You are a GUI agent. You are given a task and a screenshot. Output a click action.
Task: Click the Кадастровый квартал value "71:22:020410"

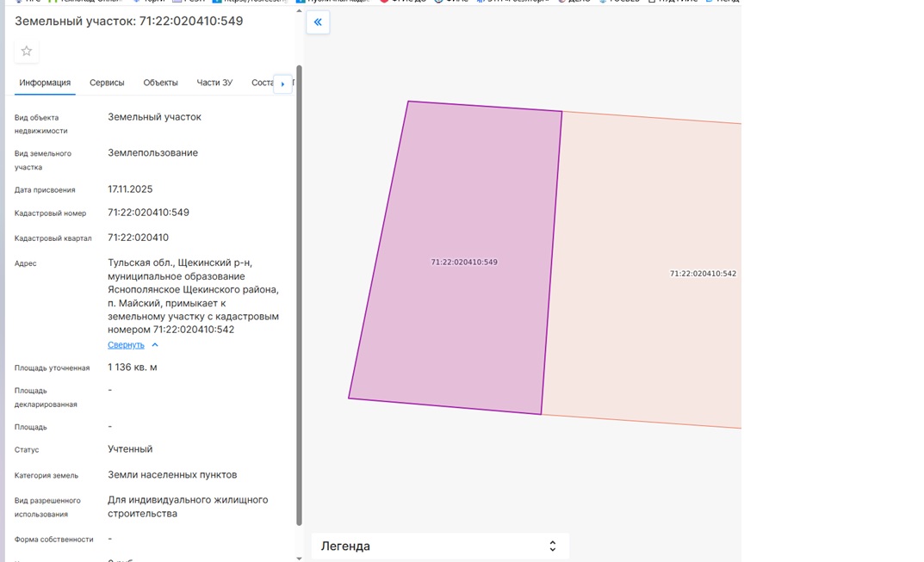coord(138,238)
